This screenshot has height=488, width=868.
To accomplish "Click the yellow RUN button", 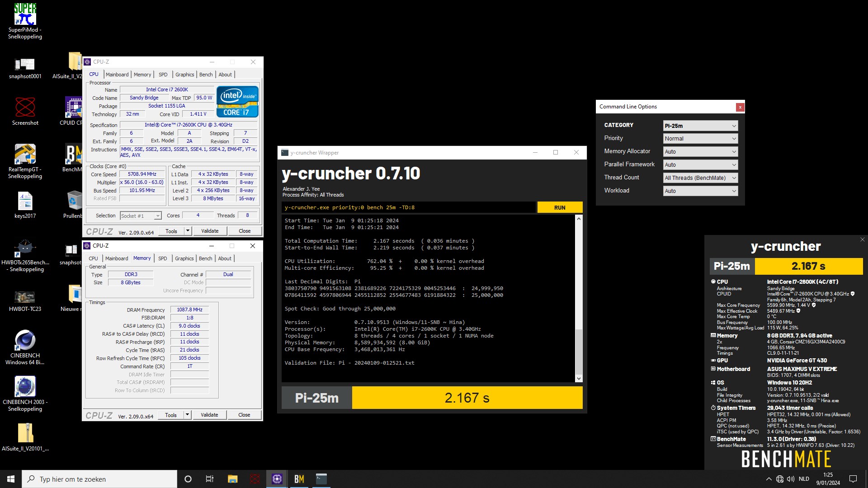I will pyautogui.click(x=560, y=207).
